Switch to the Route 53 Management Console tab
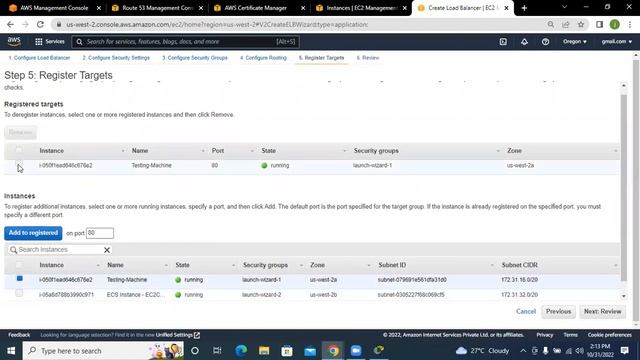 (157, 8)
